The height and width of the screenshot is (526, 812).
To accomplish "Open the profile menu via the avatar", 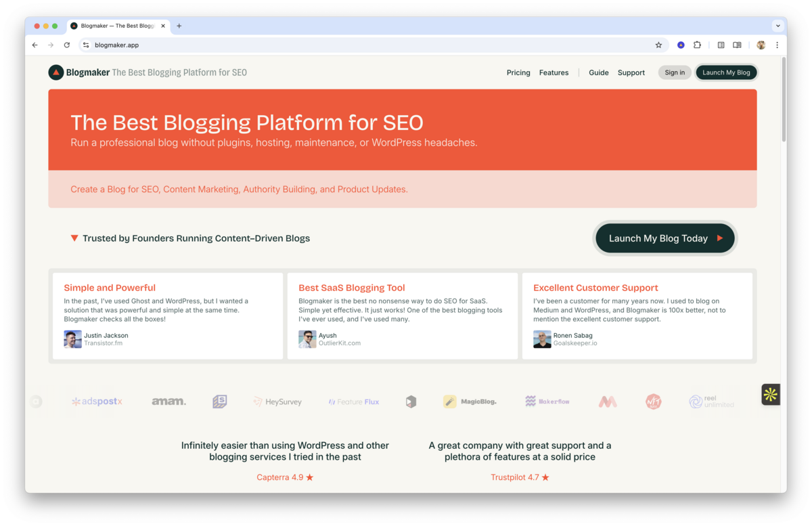I will point(760,45).
